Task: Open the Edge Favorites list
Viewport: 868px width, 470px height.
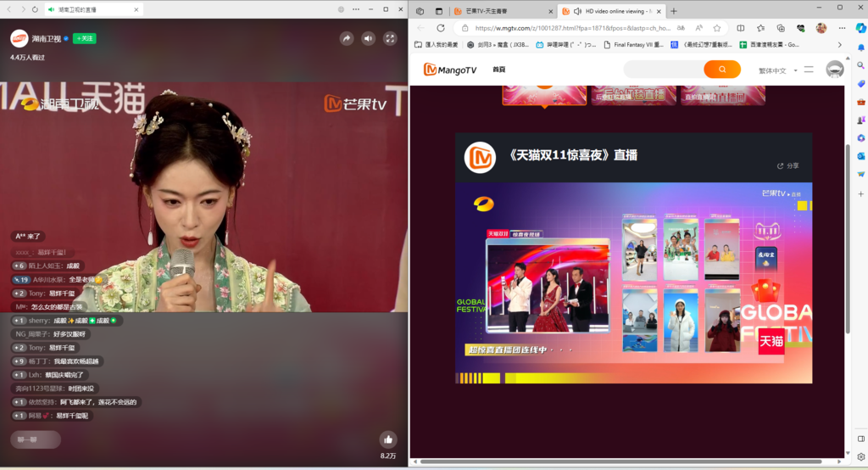Action: (760, 28)
